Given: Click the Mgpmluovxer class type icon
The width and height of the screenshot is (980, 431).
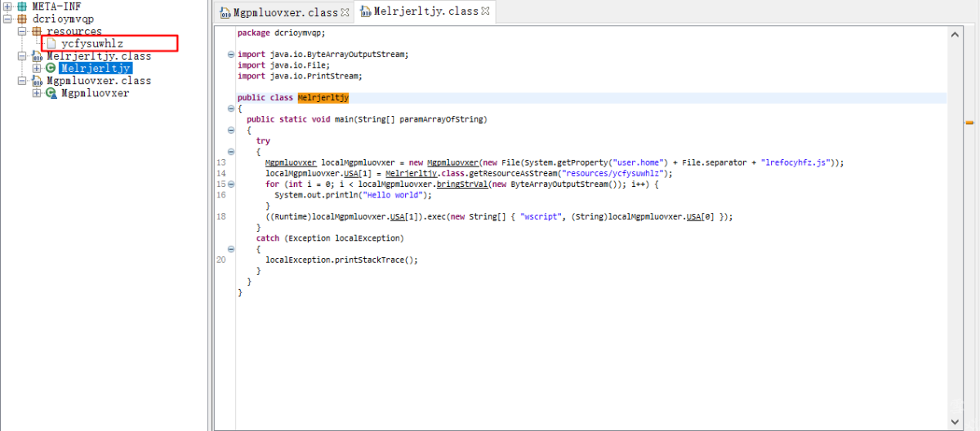Looking at the screenshot, I should [x=51, y=93].
